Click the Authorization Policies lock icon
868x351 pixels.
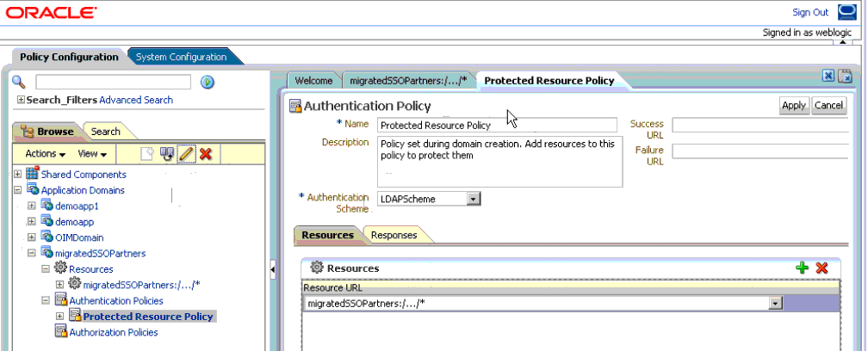[x=60, y=332]
